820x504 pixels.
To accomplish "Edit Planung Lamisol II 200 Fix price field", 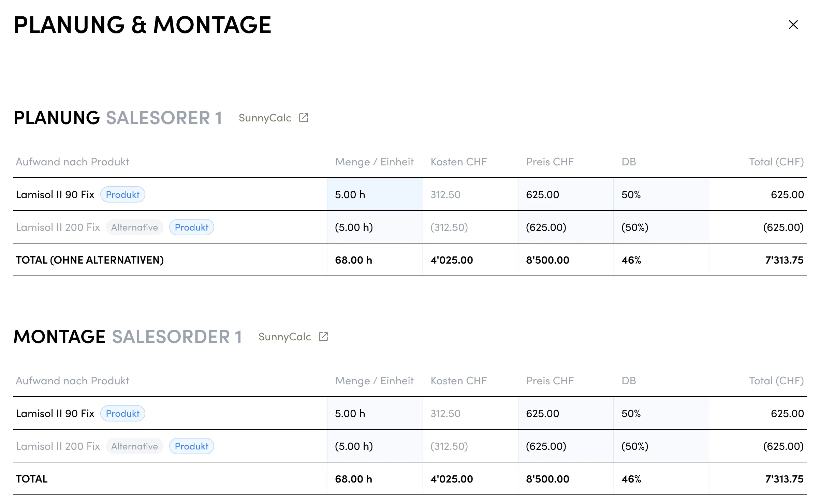I will 566,227.
